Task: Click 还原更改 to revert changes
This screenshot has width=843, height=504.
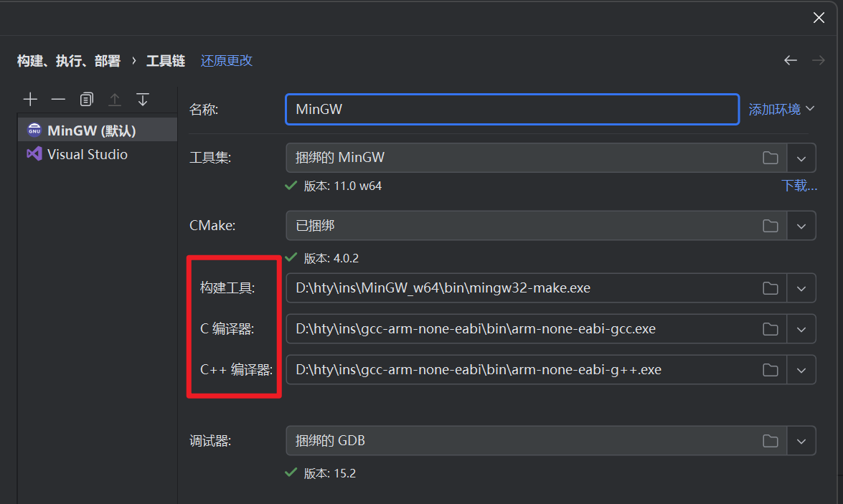Action: click(226, 61)
